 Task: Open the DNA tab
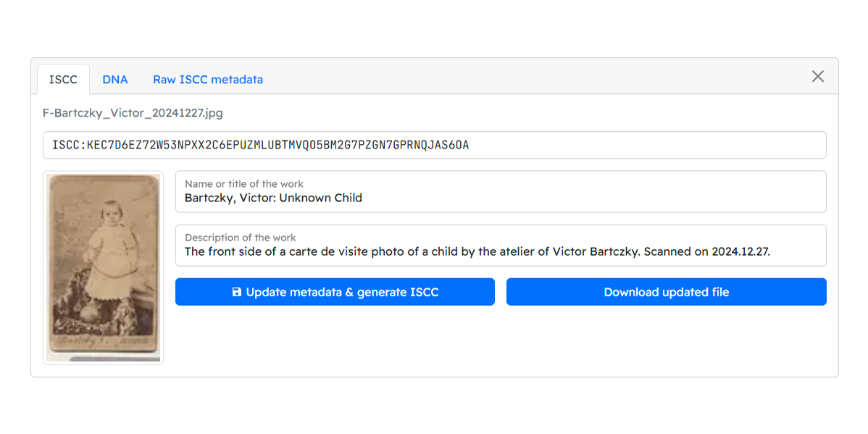(x=115, y=80)
